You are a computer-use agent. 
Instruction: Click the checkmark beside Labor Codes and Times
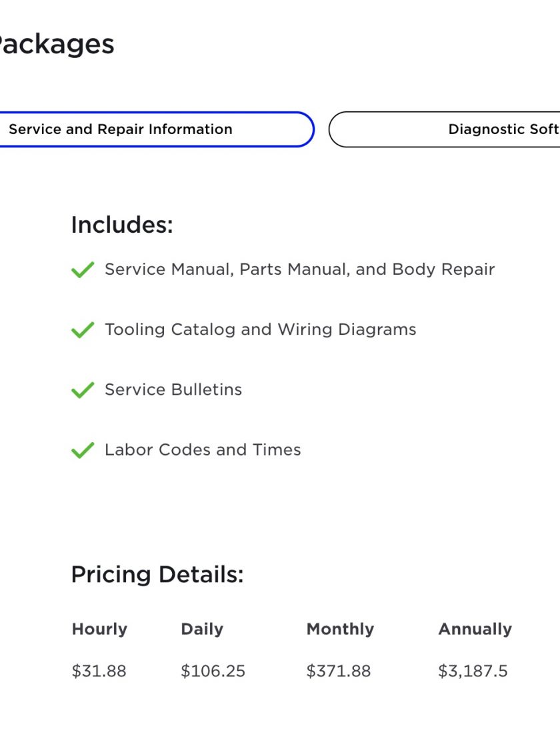(x=83, y=450)
